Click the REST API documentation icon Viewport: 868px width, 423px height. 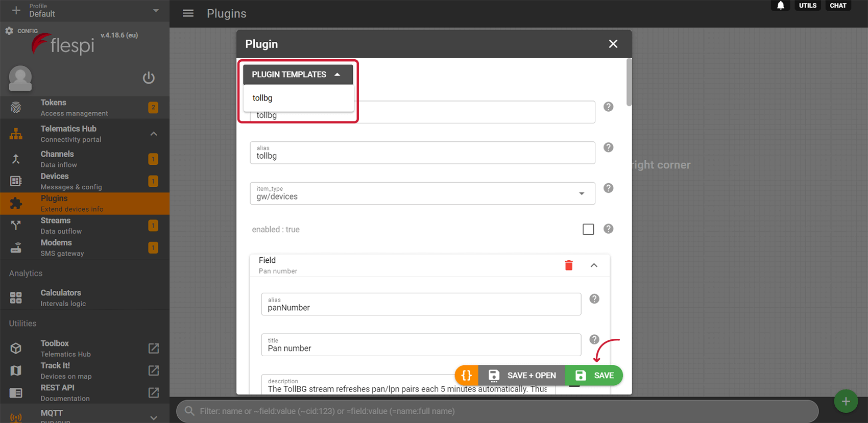(16, 392)
